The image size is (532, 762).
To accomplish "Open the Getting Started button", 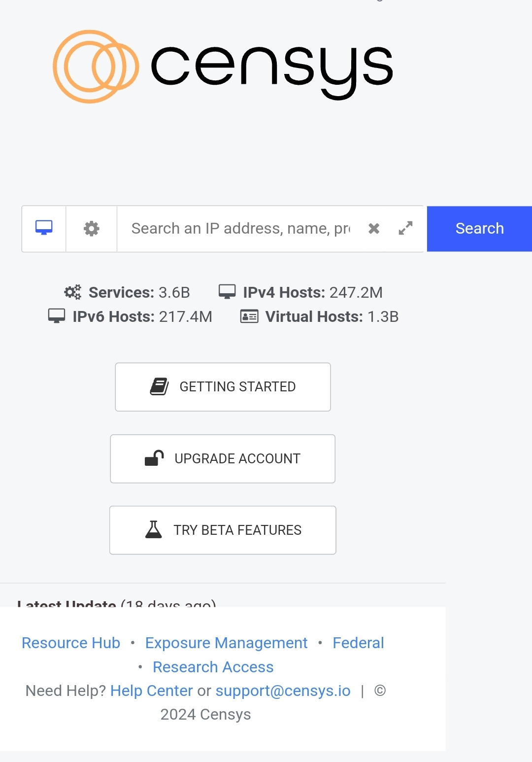I will pos(223,387).
